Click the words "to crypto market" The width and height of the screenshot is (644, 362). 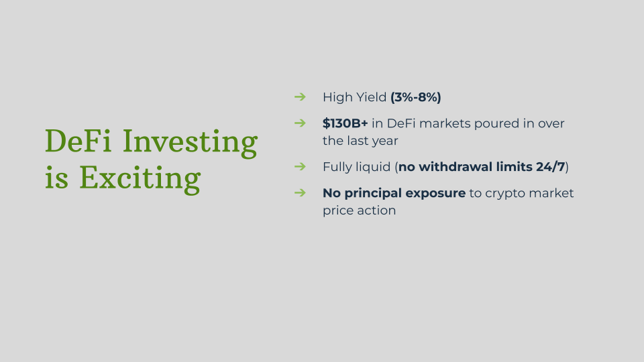coord(522,193)
